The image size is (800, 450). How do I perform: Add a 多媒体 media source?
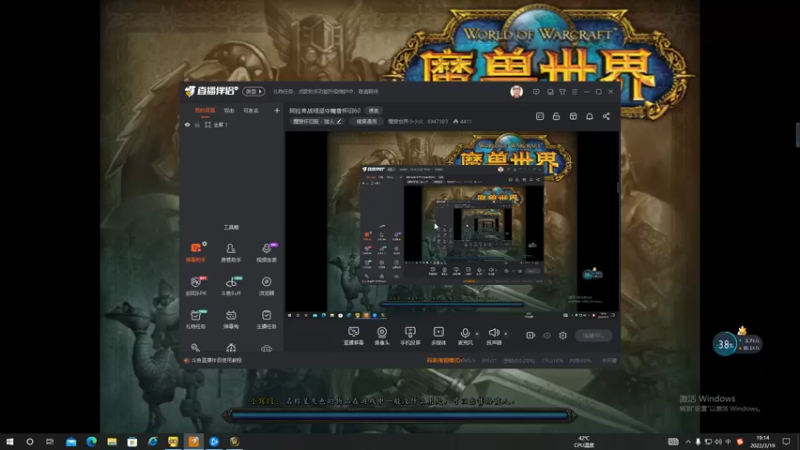click(438, 336)
